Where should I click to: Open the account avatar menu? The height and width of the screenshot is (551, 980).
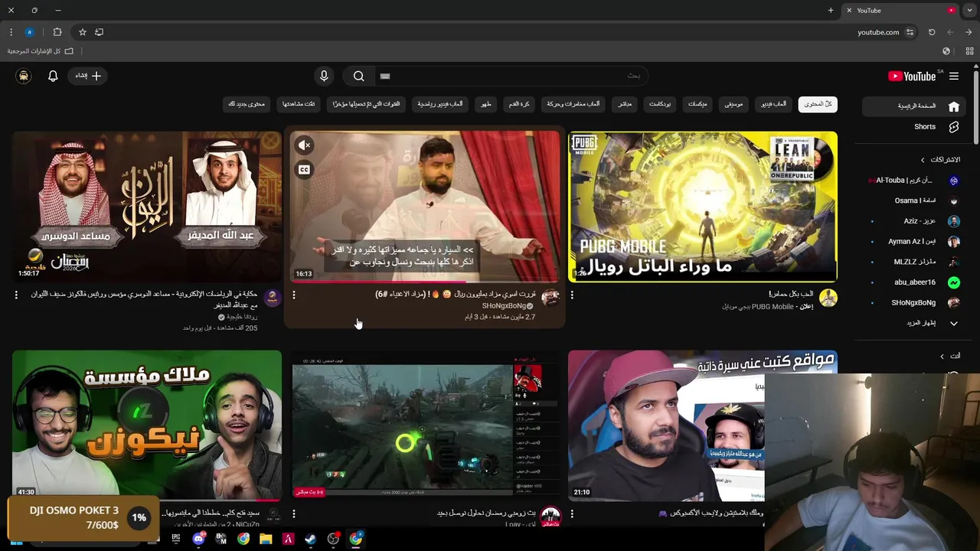point(24,76)
